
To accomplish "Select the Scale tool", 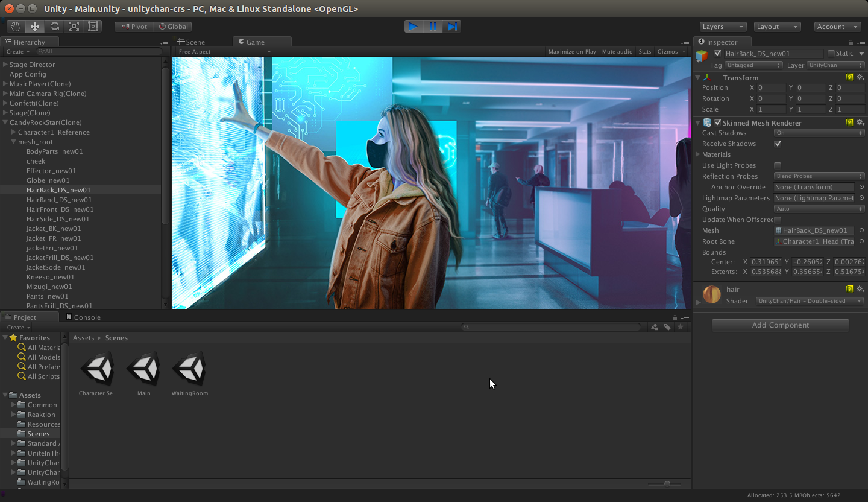I will point(74,26).
